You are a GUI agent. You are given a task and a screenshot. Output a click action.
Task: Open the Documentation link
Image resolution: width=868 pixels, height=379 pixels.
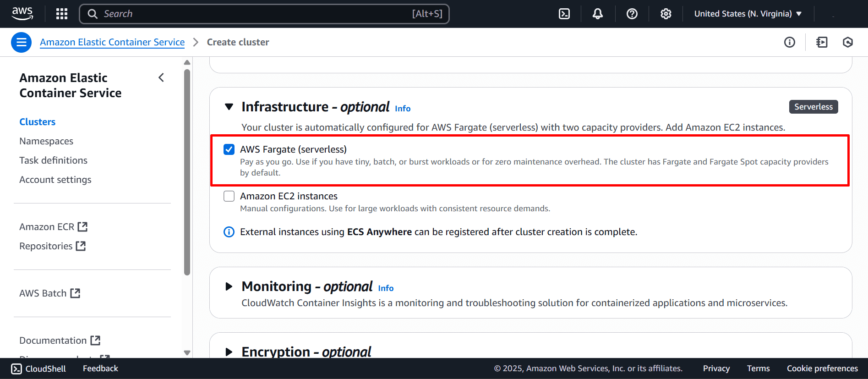(53, 341)
